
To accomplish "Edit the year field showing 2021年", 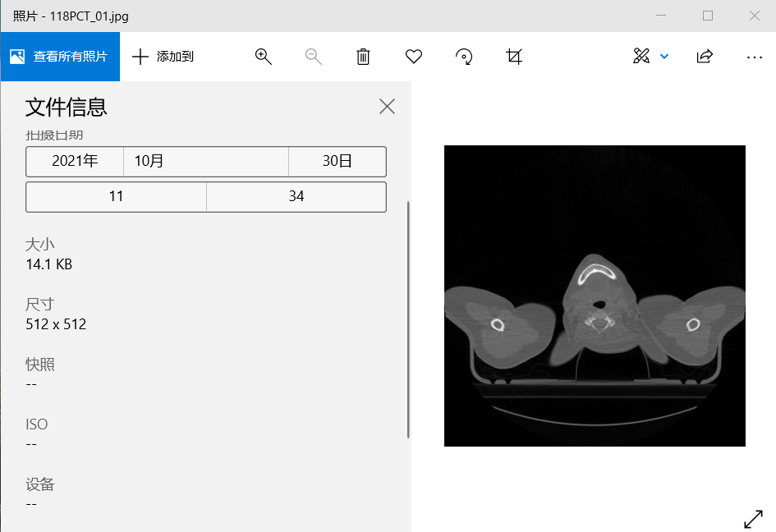I will pyautogui.click(x=75, y=161).
